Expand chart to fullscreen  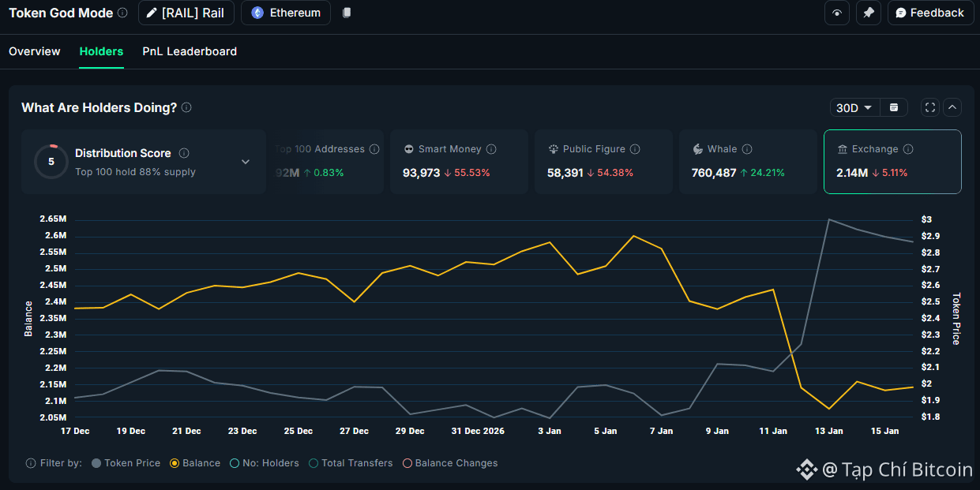(930, 107)
